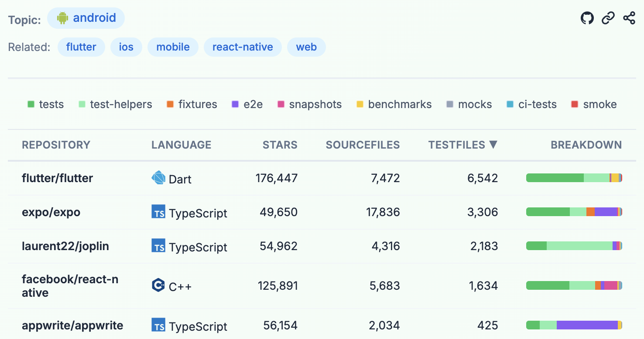
Task: Open laurent22/joplin repository
Action: point(65,246)
